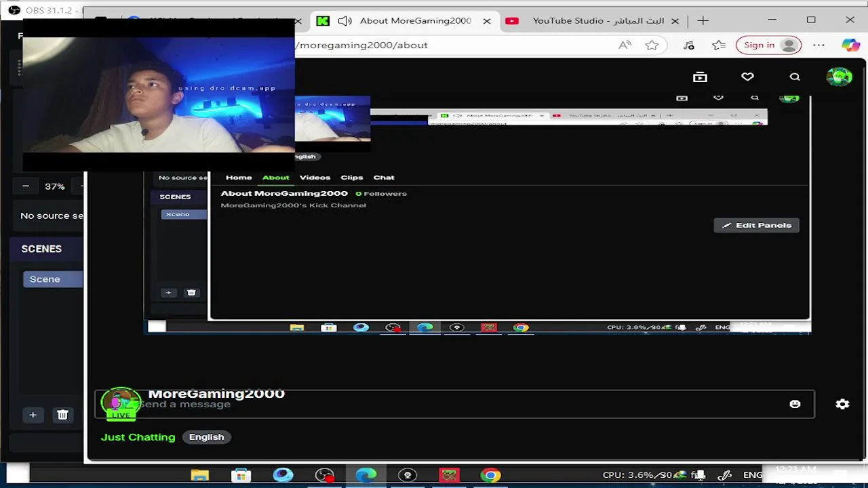Click the ENG language indicator in tray
This screenshot has width=868, height=488.
(753, 475)
